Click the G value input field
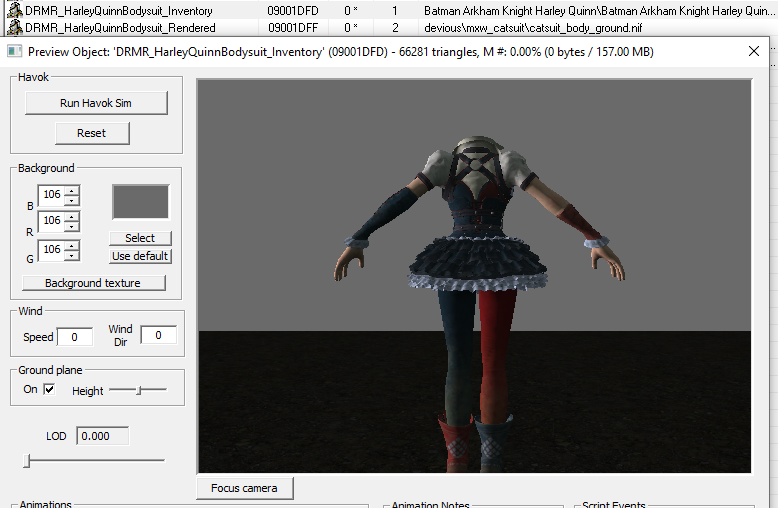Screen dimensions: 778x508 click(x=52, y=250)
